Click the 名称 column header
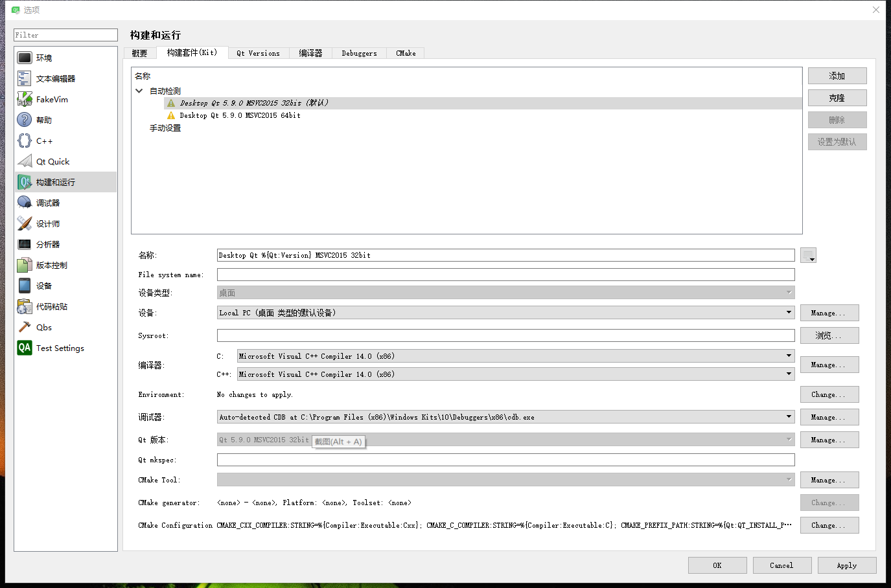 pyautogui.click(x=143, y=76)
